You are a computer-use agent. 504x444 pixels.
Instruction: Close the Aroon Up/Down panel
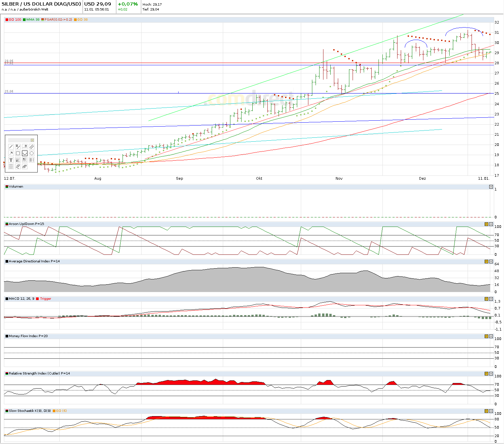491,224
